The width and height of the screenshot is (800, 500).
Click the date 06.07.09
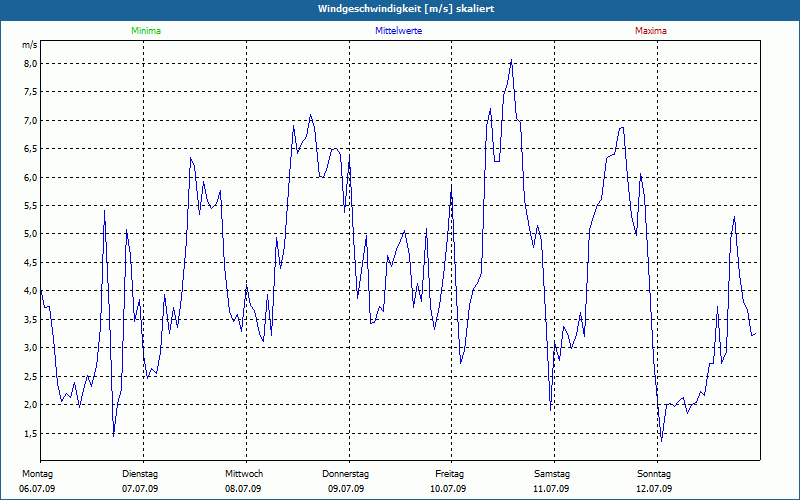tap(37, 489)
